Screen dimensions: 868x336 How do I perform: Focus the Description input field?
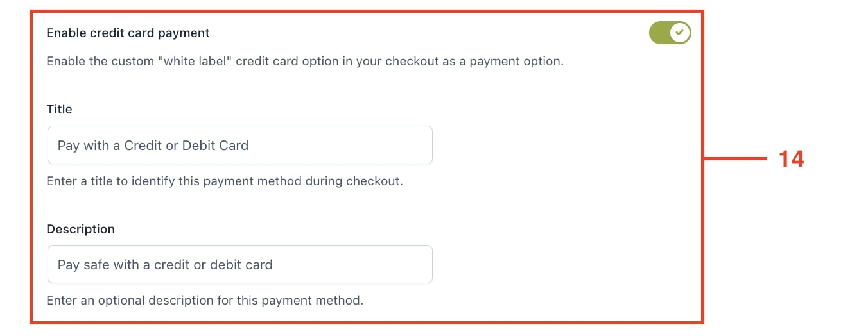pos(239,264)
